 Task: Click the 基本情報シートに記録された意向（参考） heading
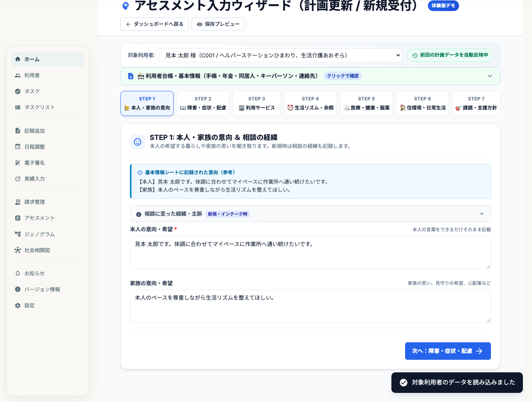coord(190,173)
